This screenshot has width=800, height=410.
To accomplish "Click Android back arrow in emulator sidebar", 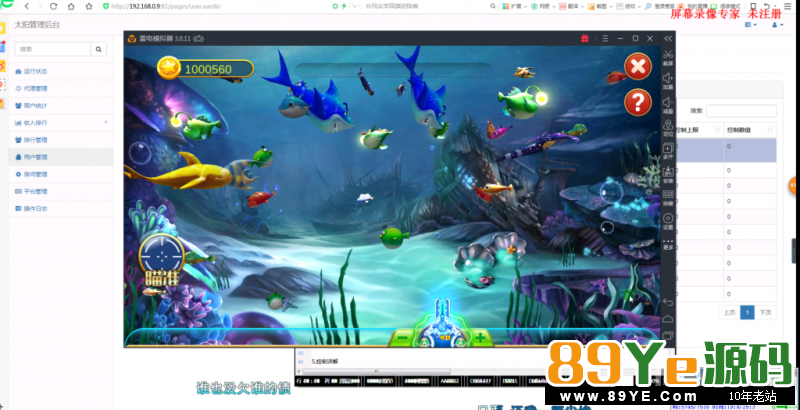I will [x=668, y=302].
